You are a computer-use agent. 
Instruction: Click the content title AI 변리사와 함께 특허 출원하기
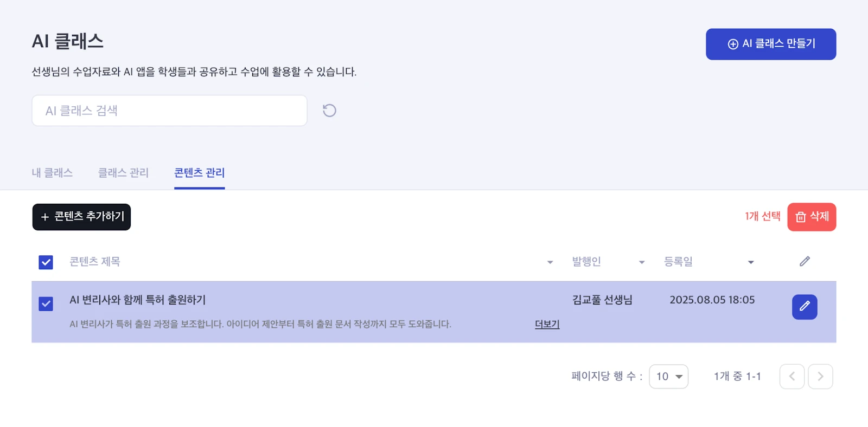point(138,300)
